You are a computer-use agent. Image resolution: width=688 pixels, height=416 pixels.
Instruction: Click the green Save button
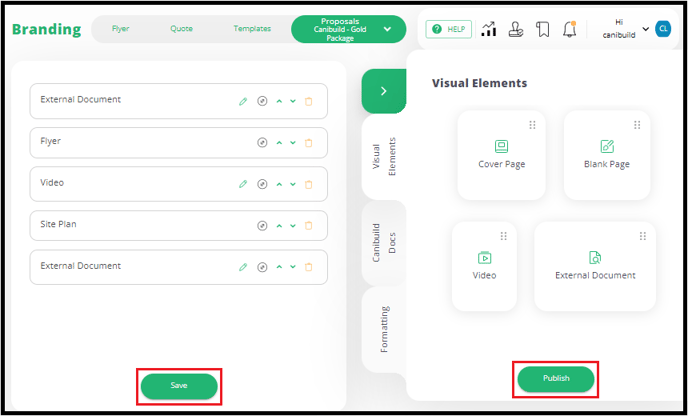coord(179,386)
